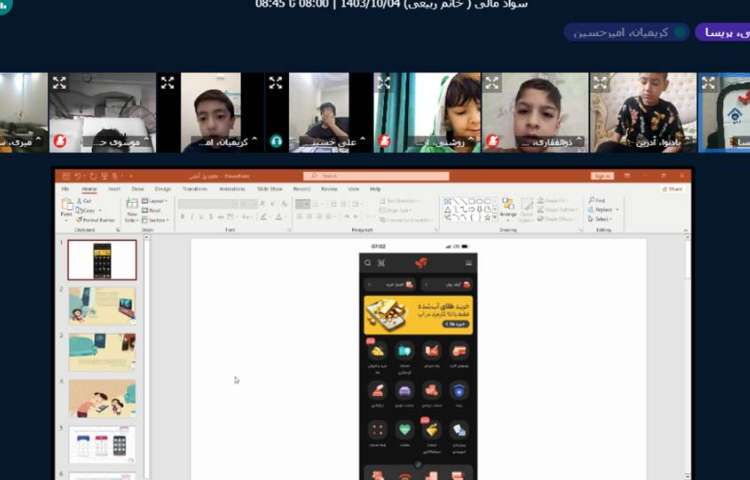Open the shapes gallery in Drawing group
Screen dimensions: 750x480
coord(469,210)
